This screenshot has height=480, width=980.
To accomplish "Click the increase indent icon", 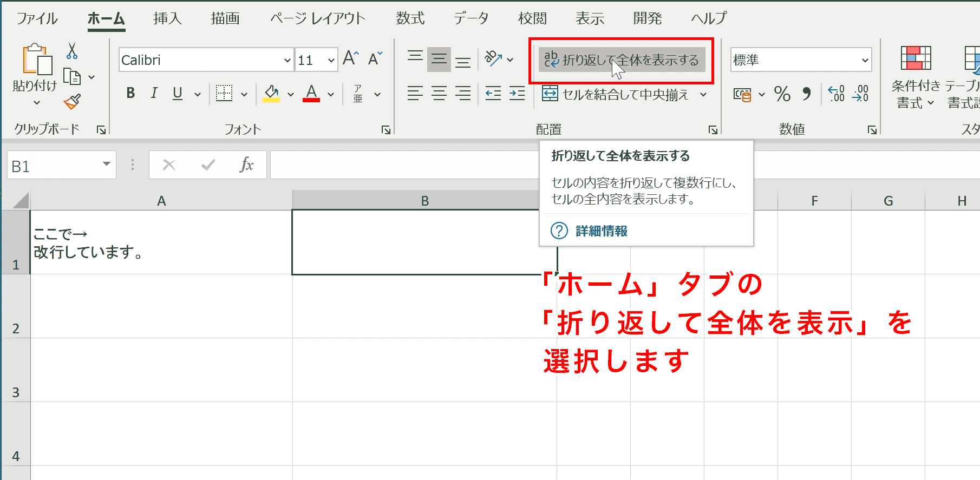I will [517, 94].
